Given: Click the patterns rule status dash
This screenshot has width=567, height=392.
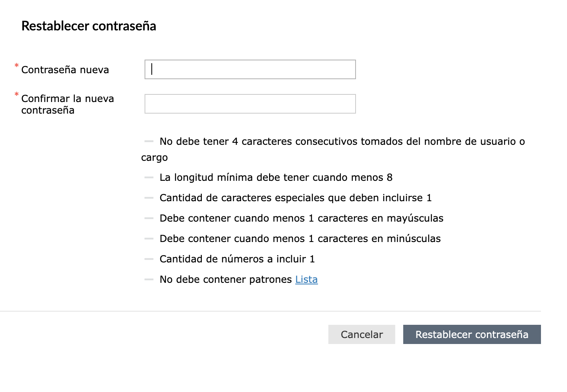Looking at the screenshot, I should tap(149, 279).
